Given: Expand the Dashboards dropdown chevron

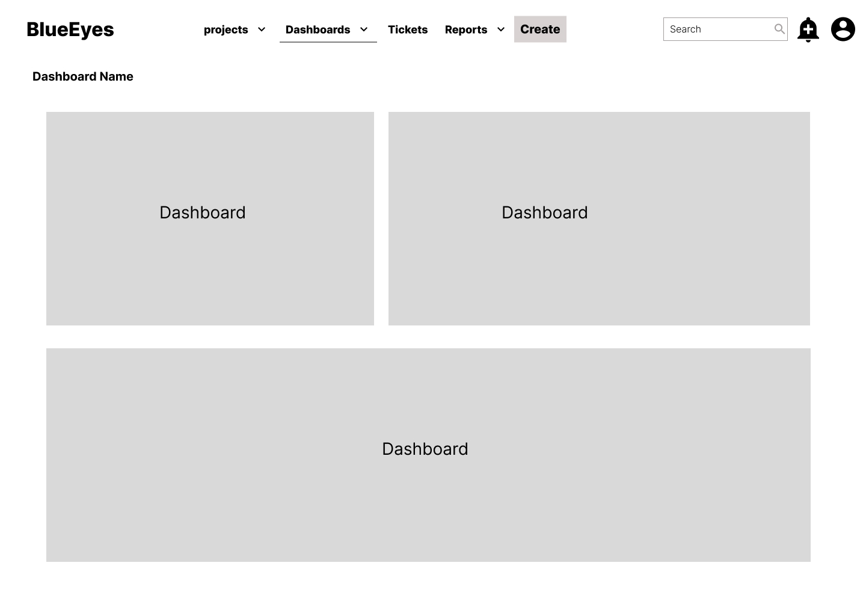Looking at the screenshot, I should [x=364, y=29].
